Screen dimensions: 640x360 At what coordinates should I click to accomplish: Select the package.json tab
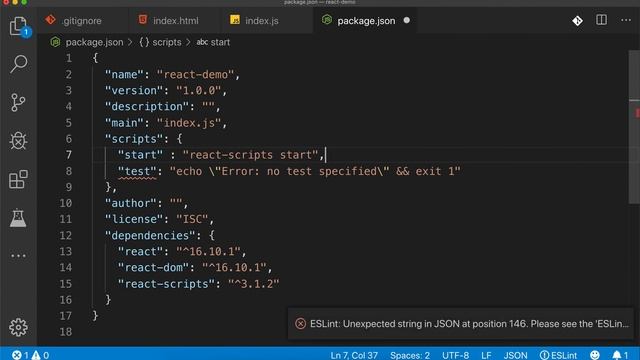pyautogui.click(x=366, y=20)
